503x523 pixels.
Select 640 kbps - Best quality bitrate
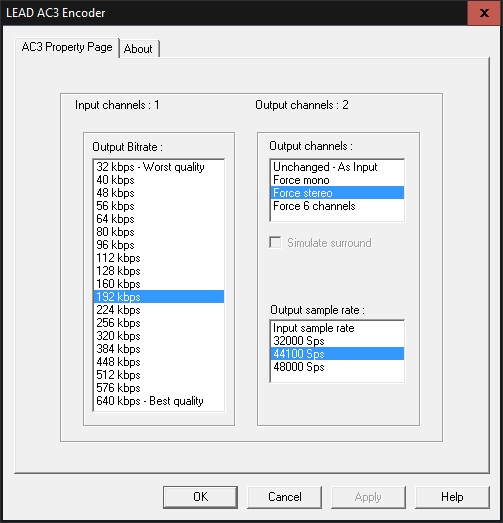click(159, 401)
